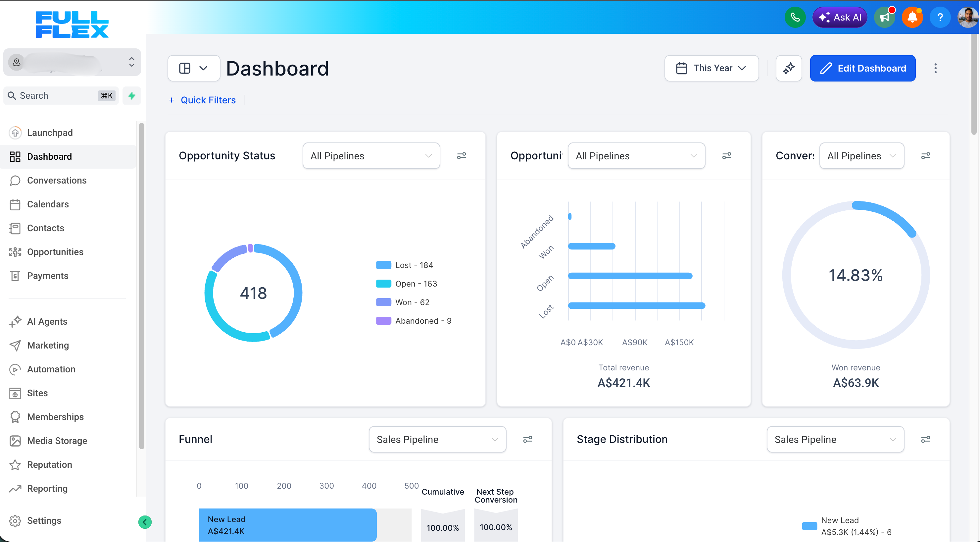980x542 pixels.
Task: Open the Sales Pipeline dropdown on Stage Distribution
Action: tap(835, 439)
